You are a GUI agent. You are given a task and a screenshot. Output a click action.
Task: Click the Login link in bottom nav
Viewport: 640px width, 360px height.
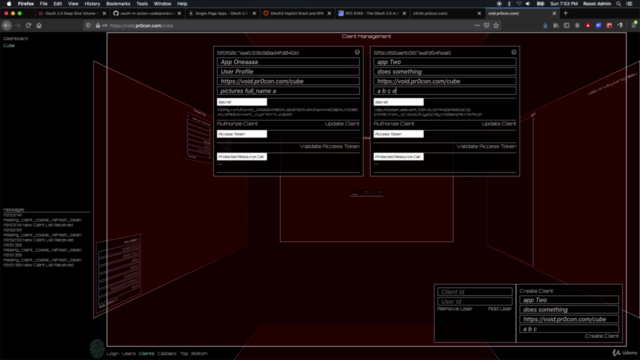(112, 353)
